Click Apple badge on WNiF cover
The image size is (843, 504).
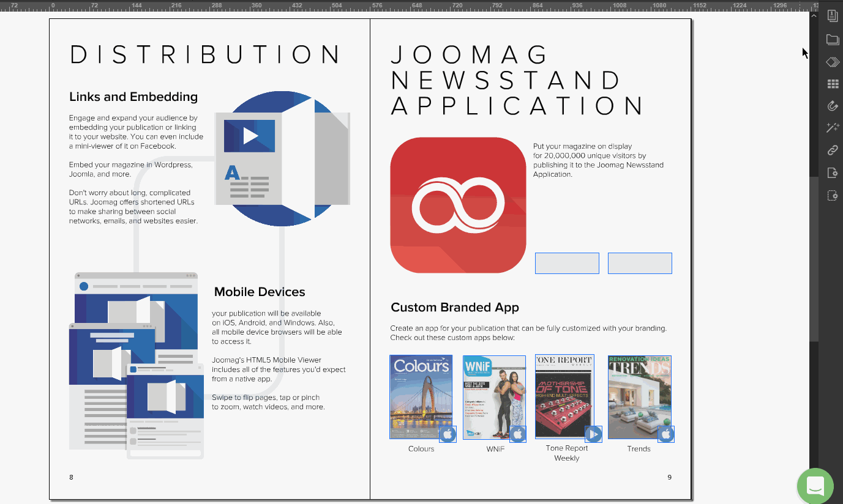click(518, 434)
